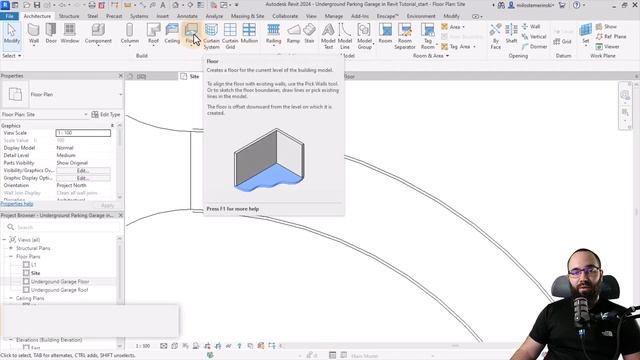The height and width of the screenshot is (360, 640).
Task: Collapse the Floor Plans tree node
Action: tap(11, 257)
